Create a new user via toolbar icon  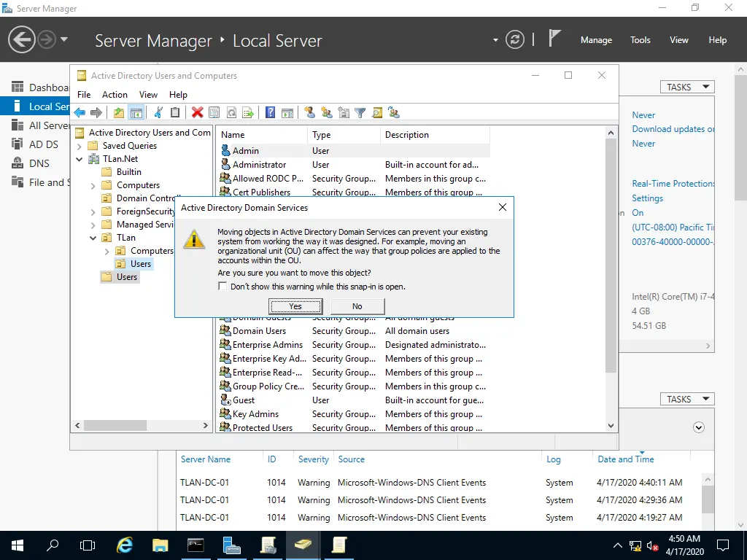309,113
